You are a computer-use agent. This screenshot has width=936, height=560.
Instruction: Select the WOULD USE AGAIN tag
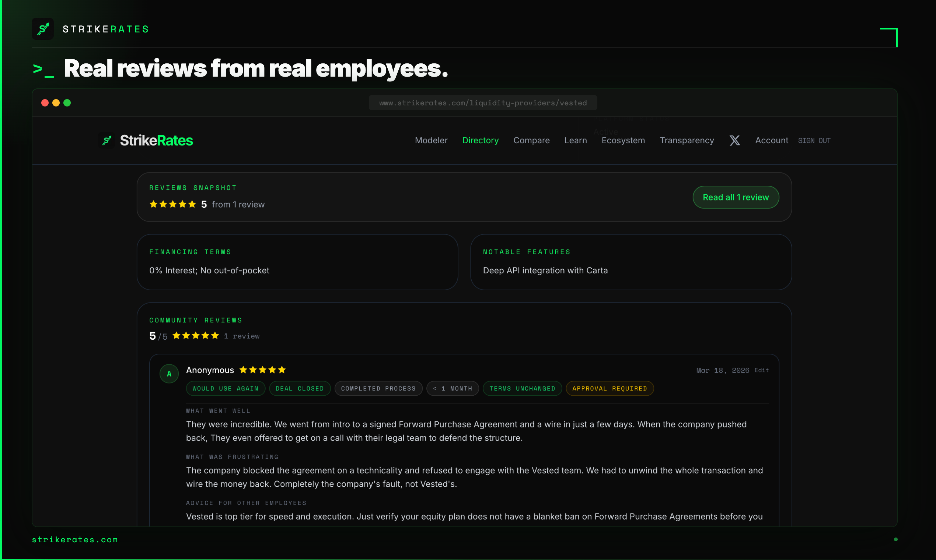point(225,388)
